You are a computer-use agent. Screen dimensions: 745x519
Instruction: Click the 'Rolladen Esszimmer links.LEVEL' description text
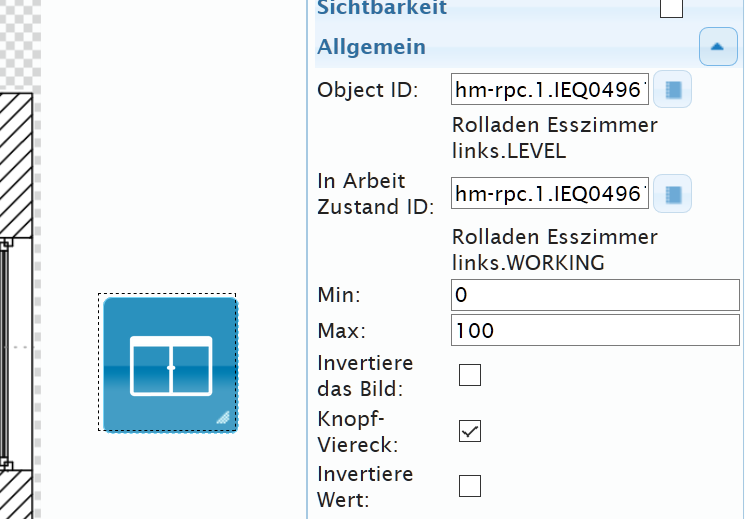point(554,138)
